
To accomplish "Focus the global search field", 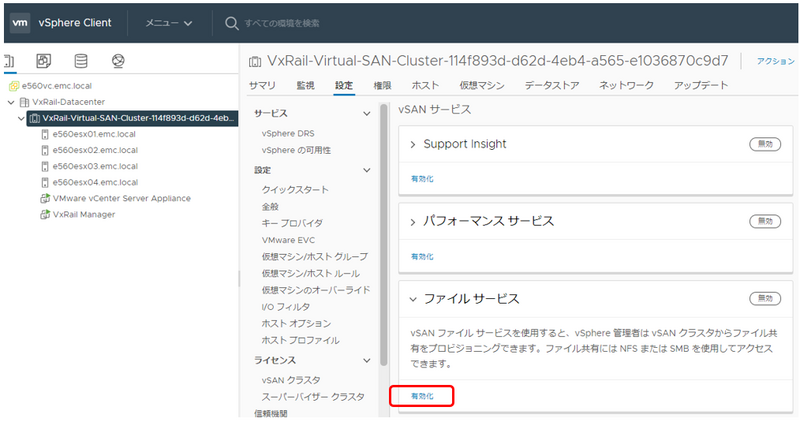I will 282,23.
